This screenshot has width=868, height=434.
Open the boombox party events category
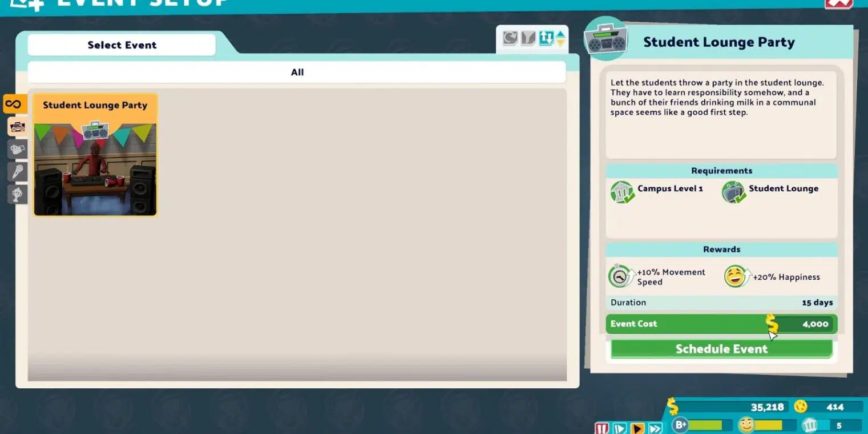[x=17, y=127]
